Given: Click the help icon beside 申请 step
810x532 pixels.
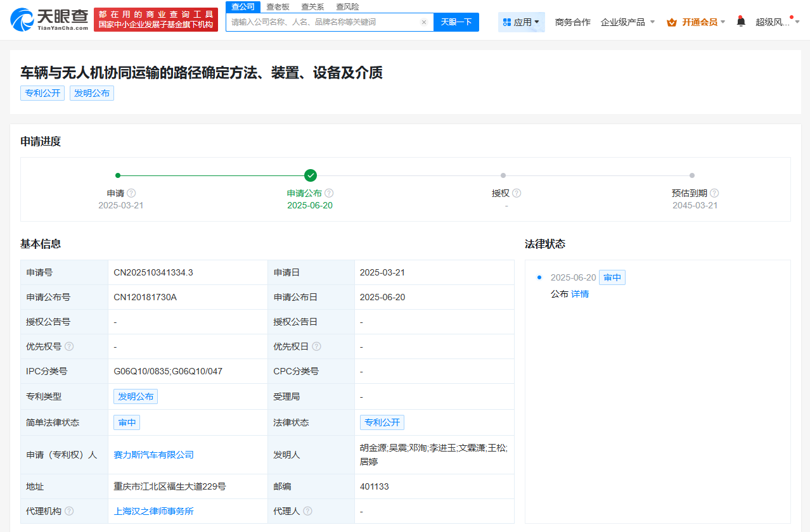Looking at the screenshot, I should 131,193.
